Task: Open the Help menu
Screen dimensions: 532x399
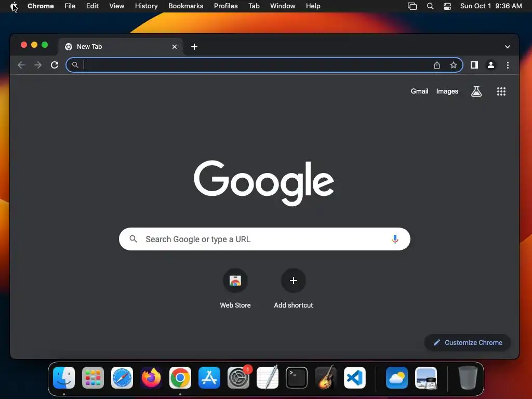Action: tap(313, 6)
